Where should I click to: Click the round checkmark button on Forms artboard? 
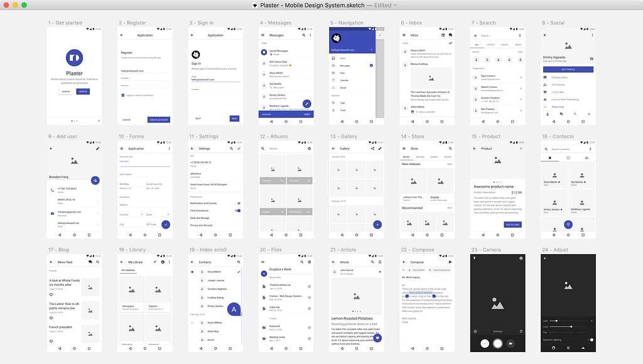click(x=166, y=224)
